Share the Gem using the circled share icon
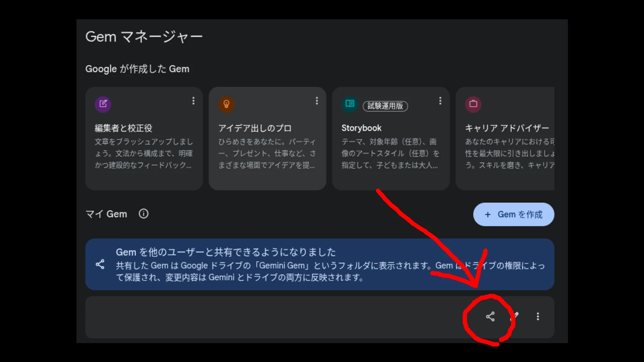 [x=490, y=317]
